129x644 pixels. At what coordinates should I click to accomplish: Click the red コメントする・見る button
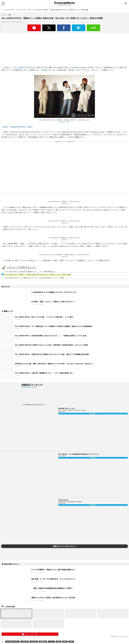[x=30, y=634]
